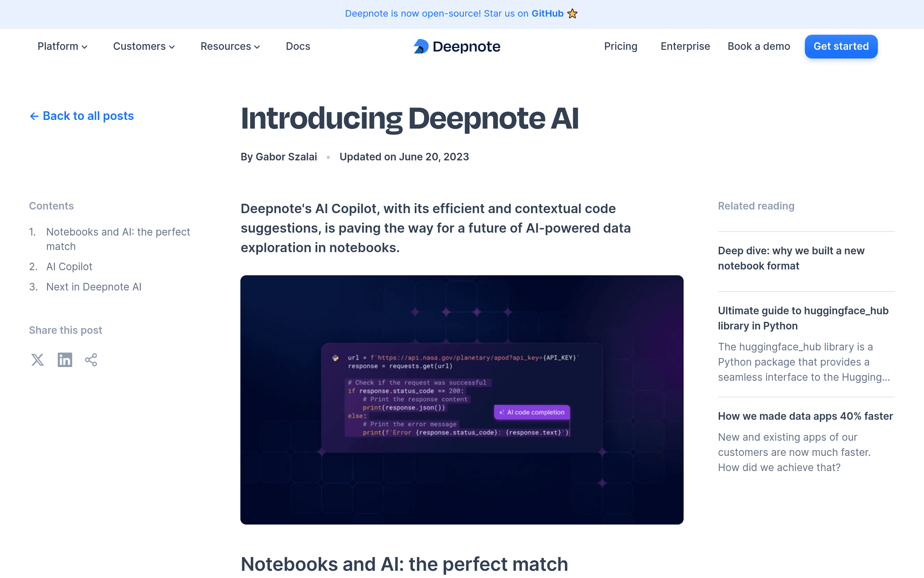Open Ultimate guide to huggingface_hub article

803,318
